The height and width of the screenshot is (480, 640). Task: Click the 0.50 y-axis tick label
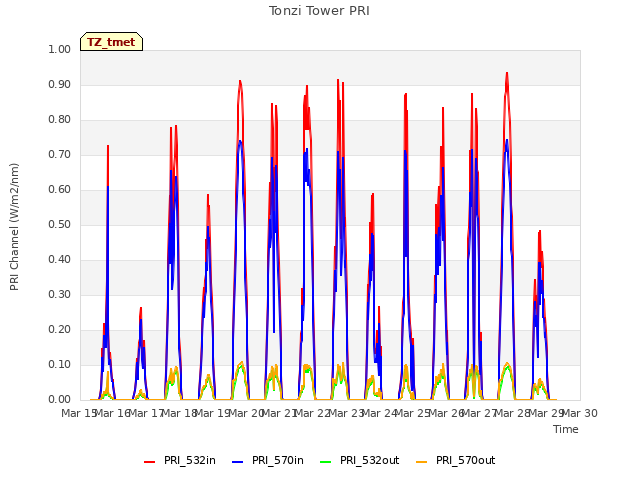click(x=60, y=224)
